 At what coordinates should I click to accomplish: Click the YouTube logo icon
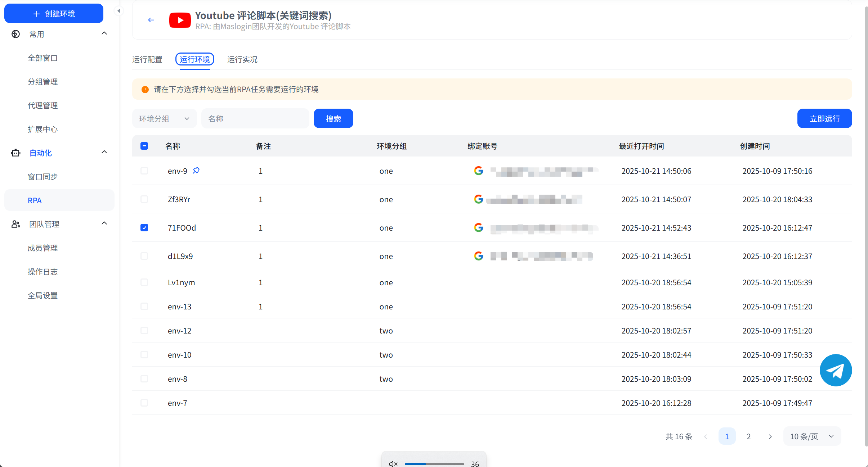pos(180,20)
